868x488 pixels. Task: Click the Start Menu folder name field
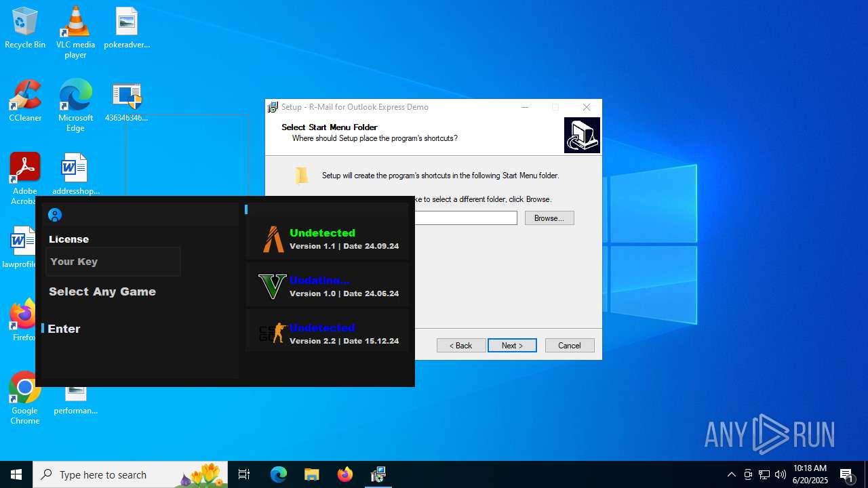point(466,218)
